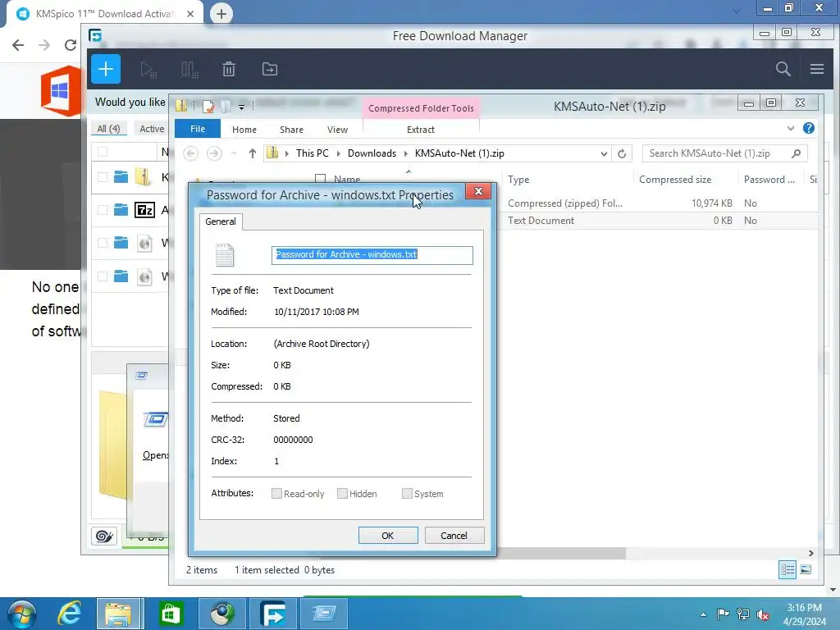This screenshot has height=630, width=840.
Task: Switch to details view icon in Explorer status bar
Action: (787, 569)
